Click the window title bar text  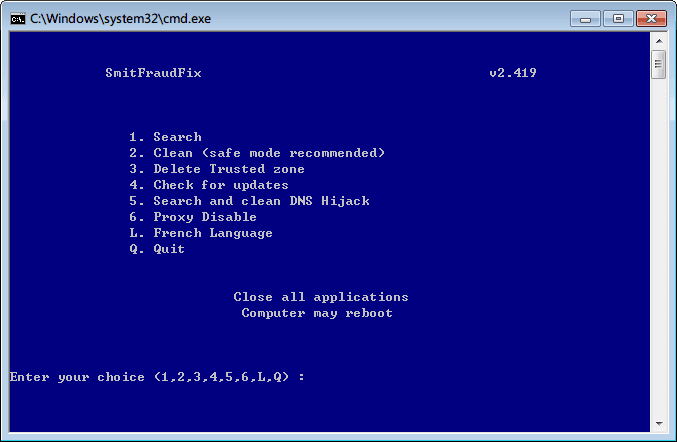120,19
